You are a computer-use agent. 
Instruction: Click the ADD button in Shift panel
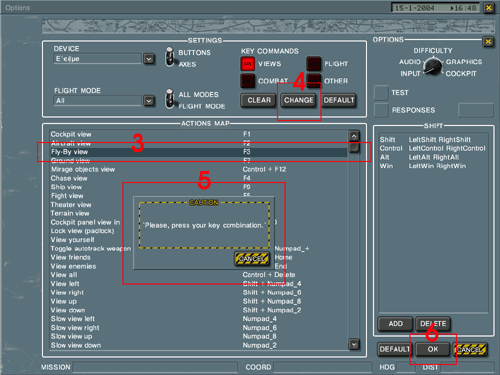pyautogui.click(x=395, y=324)
